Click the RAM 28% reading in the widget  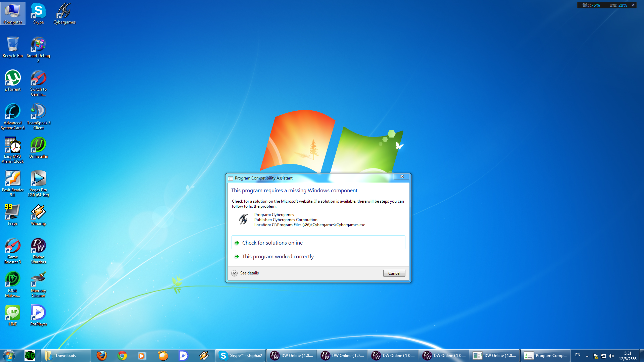(x=618, y=5)
